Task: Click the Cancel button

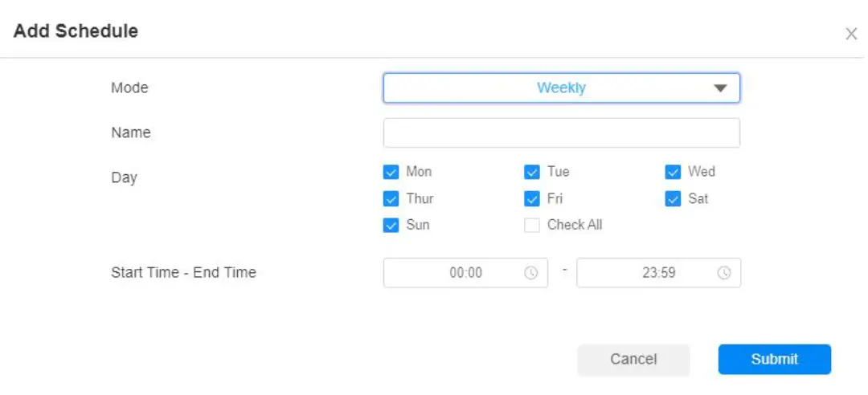Action: coord(633,360)
